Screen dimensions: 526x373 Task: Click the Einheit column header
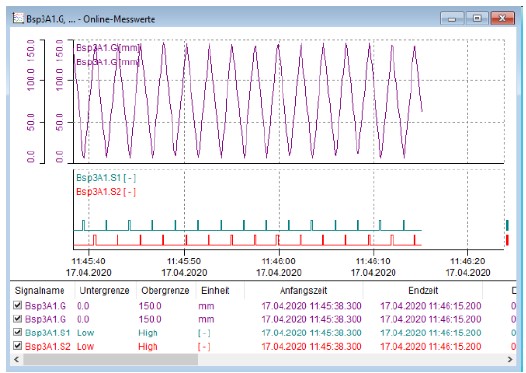(215, 290)
